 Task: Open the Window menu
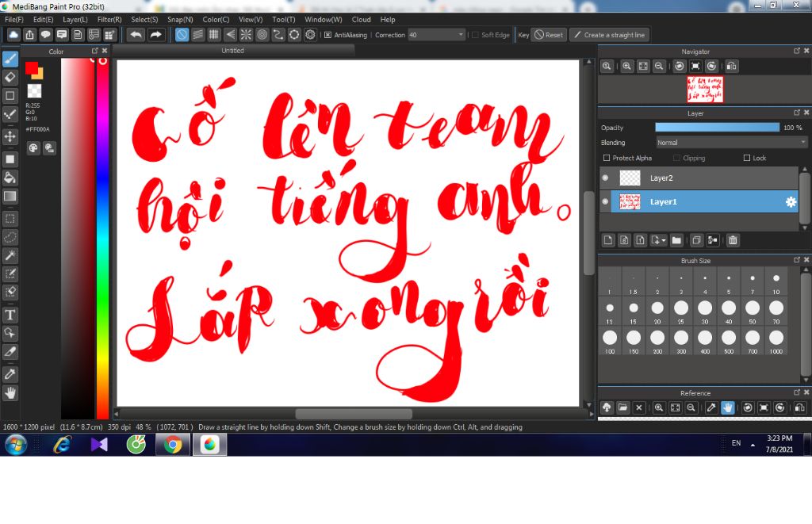(324, 19)
